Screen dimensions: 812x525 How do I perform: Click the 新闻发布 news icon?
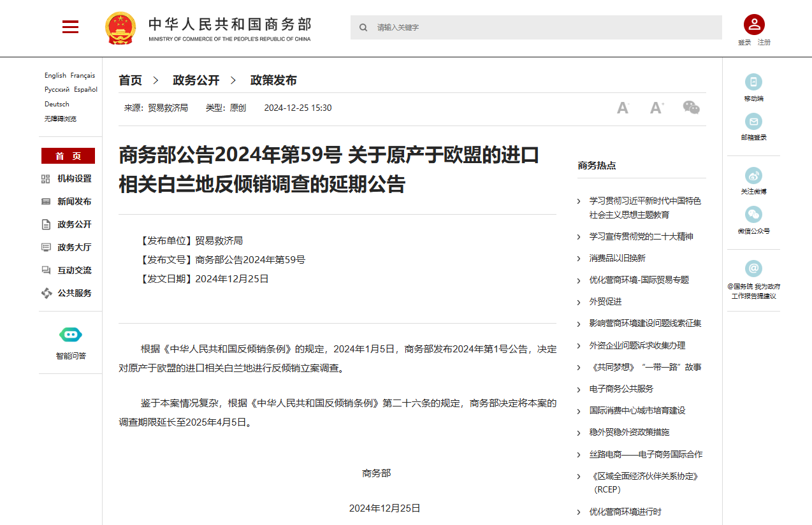(46, 201)
